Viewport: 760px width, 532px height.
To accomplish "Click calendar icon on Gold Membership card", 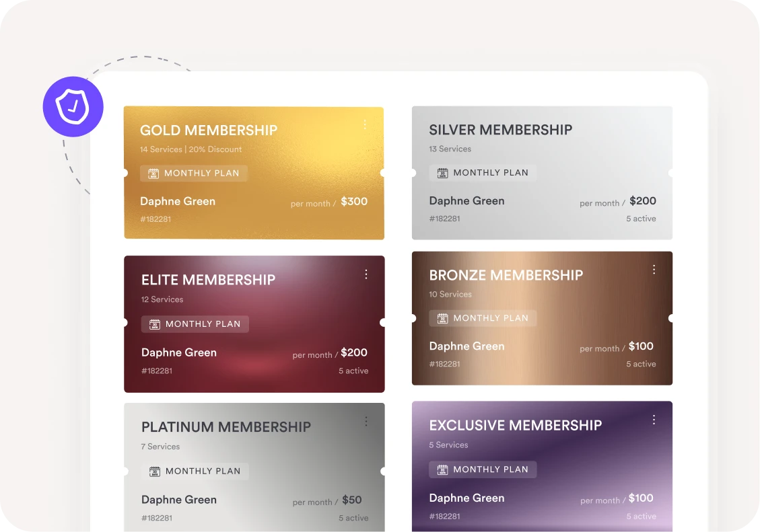I will click(x=153, y=174).
